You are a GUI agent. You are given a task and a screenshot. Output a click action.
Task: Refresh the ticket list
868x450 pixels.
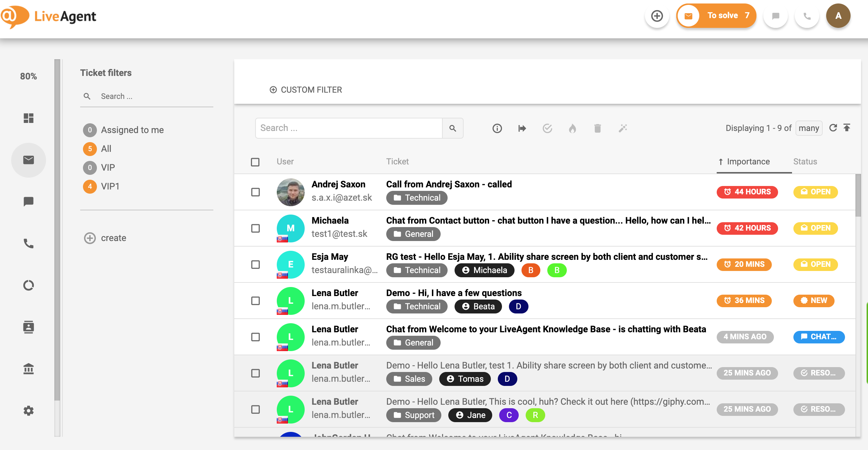tap(833, 127)
